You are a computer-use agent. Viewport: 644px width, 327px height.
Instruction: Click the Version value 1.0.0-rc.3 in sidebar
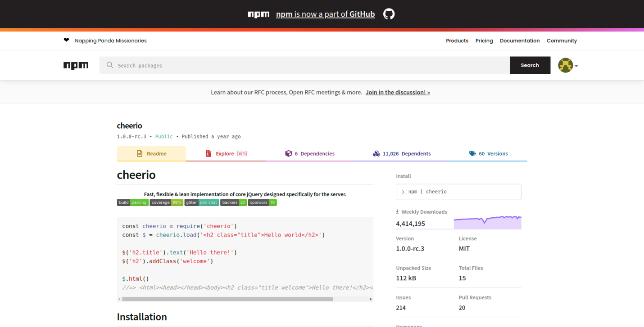click(410, 249)
